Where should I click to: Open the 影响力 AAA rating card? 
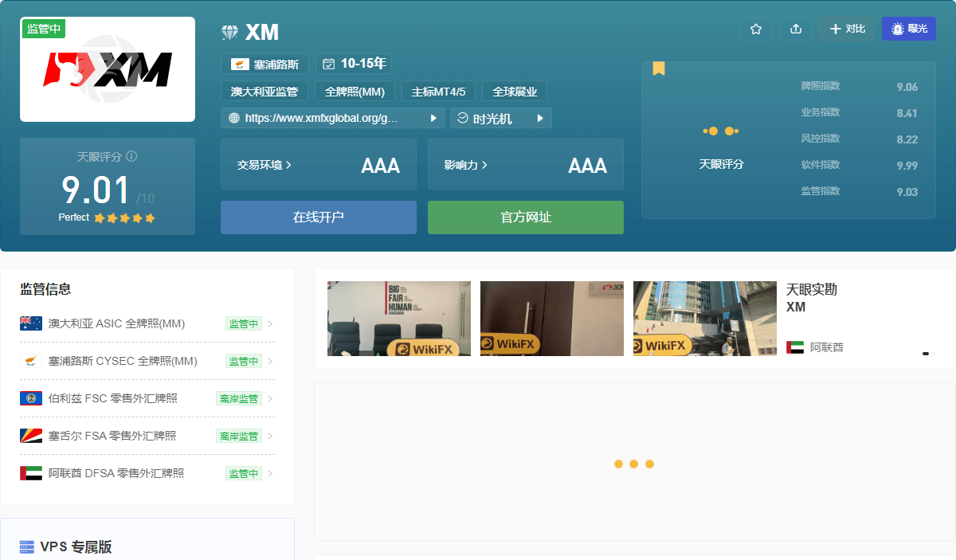point(526,164)
